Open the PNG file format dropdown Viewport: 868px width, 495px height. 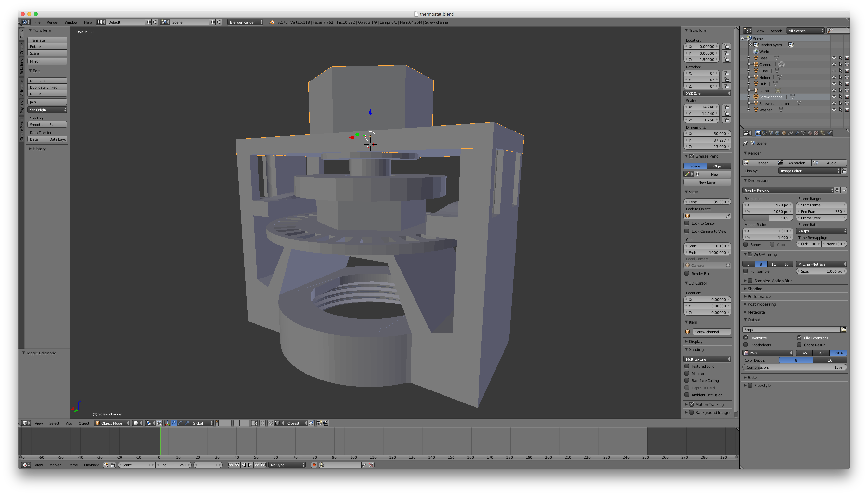768,353
